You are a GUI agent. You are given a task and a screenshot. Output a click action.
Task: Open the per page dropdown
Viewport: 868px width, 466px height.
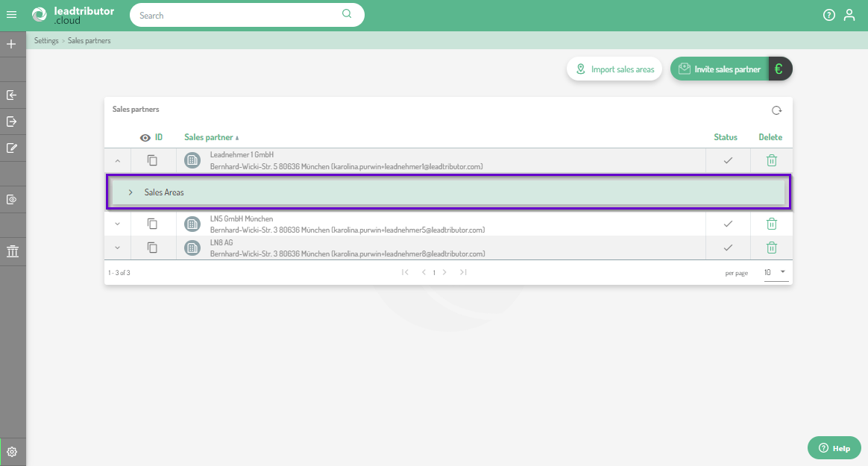(775, 272)
